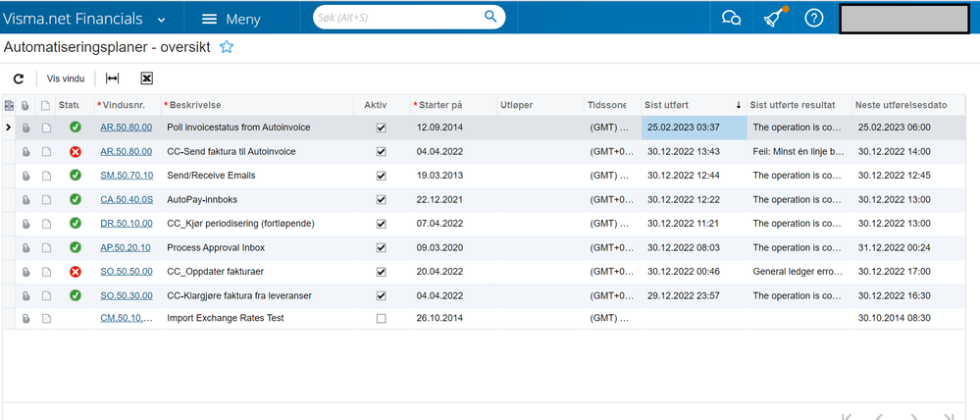Open AP.50.20.10 window link
980x420 pixels.
coord(126,247)
